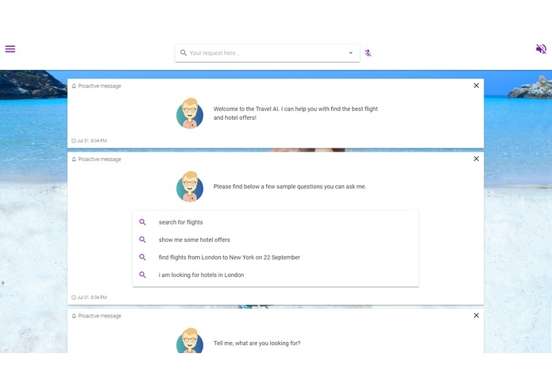This screenshot has width=552, height=392.
Task: Click magnifier icon beside 'search for flights'
Action: tap(142, 222)
